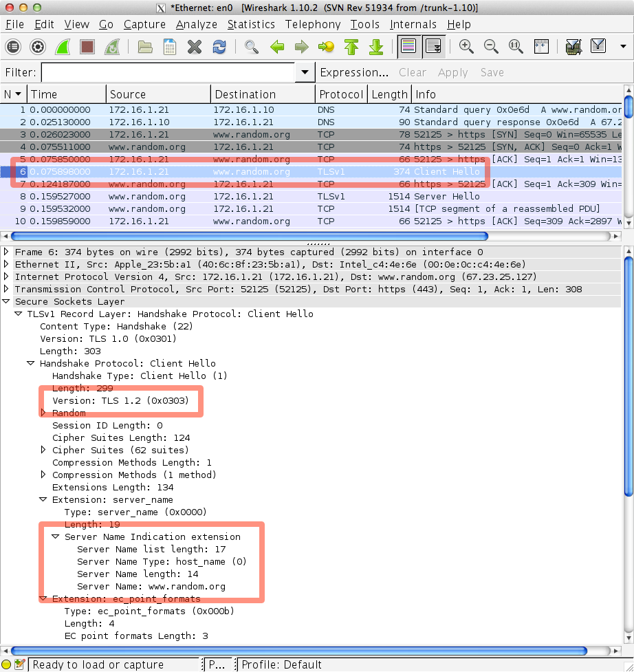Collapse the Secure Sockets Layer tree
The height and width of the screenshot is (672, 634).
click(x=7, y=302)
